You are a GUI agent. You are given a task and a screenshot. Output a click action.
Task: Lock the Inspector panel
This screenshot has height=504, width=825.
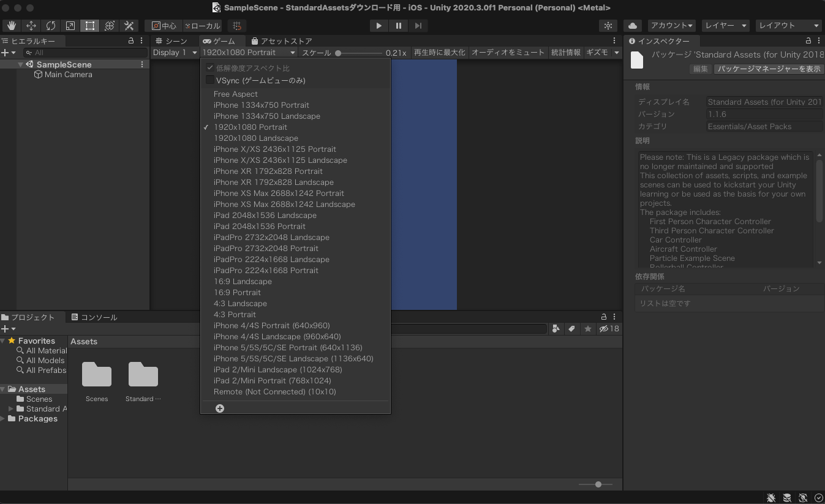pos(808,41)
